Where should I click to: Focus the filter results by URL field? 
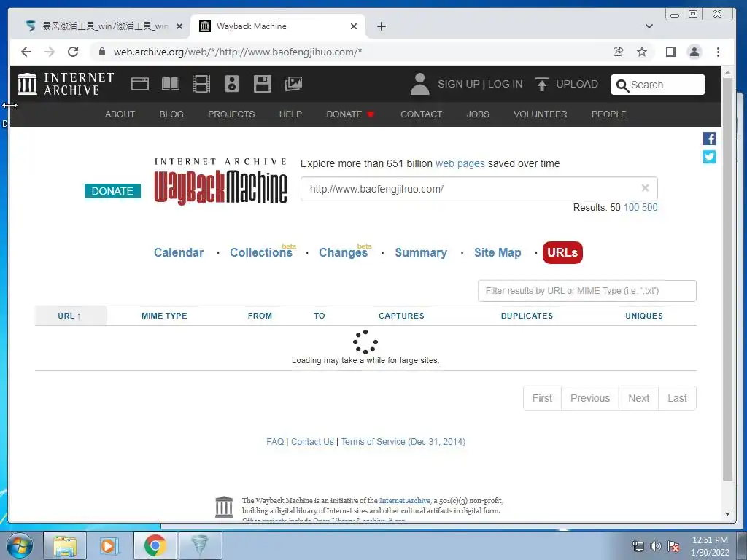pos(587,290)
